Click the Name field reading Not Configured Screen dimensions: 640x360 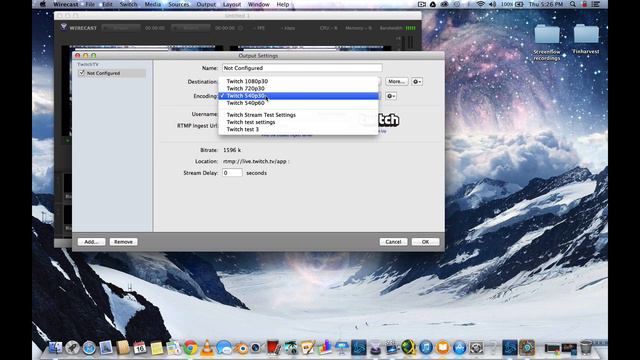coord(302,68)
